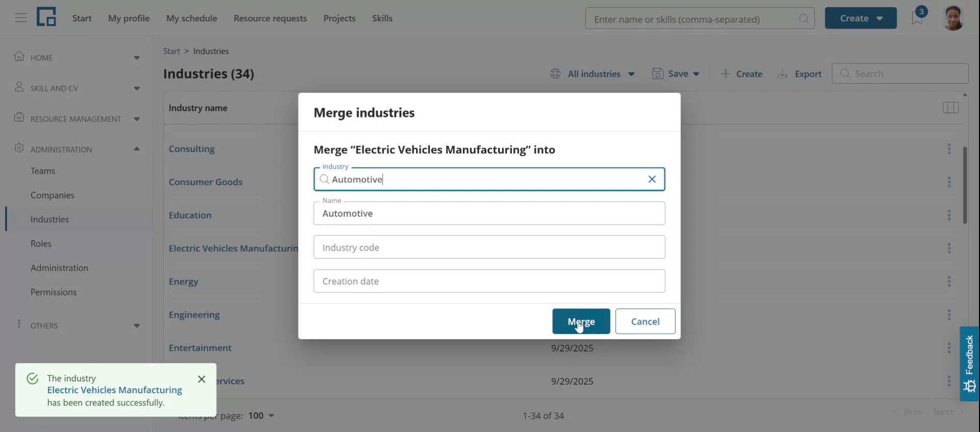Image resolution: width=980 pixels, height=432 pixels.
Task: Click the application logo icon
Action: click(x=46, y=17)
